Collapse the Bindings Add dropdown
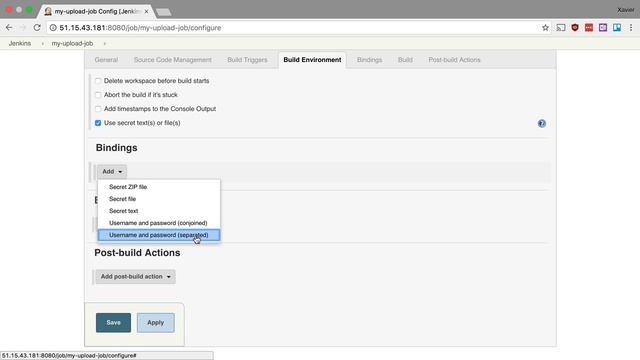Screen dimensions: 640x360 click(112, 171)
